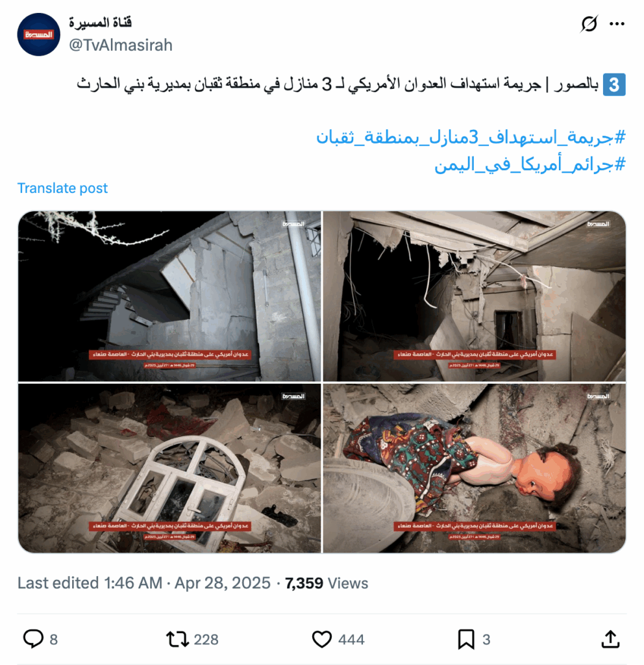Click Translate post link
The image size is (644, 665).
[x=62, y=188]
